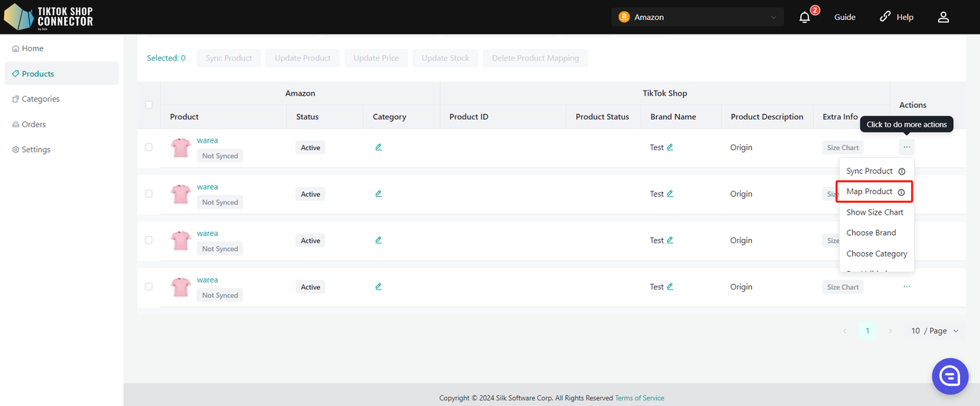
Task: Click info icon next to Sync Product
Action: point(901,172)
